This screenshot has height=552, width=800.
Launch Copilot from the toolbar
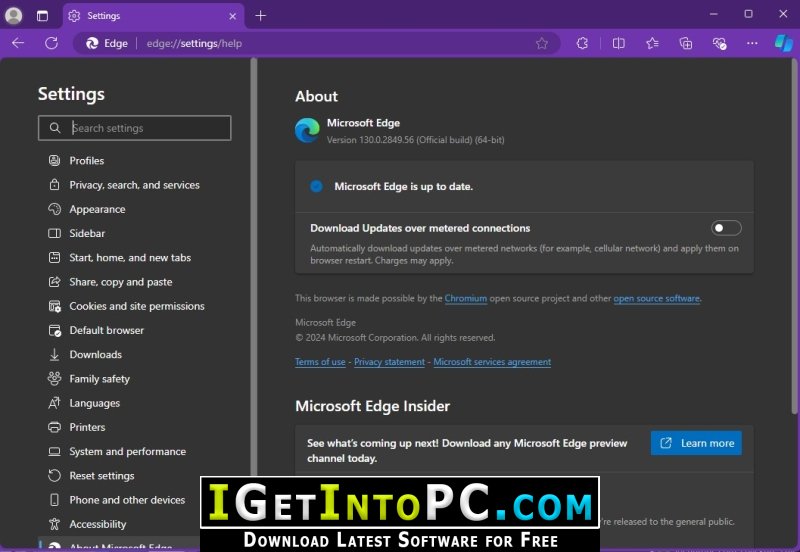pyautogui.click(x=783, y=43)
